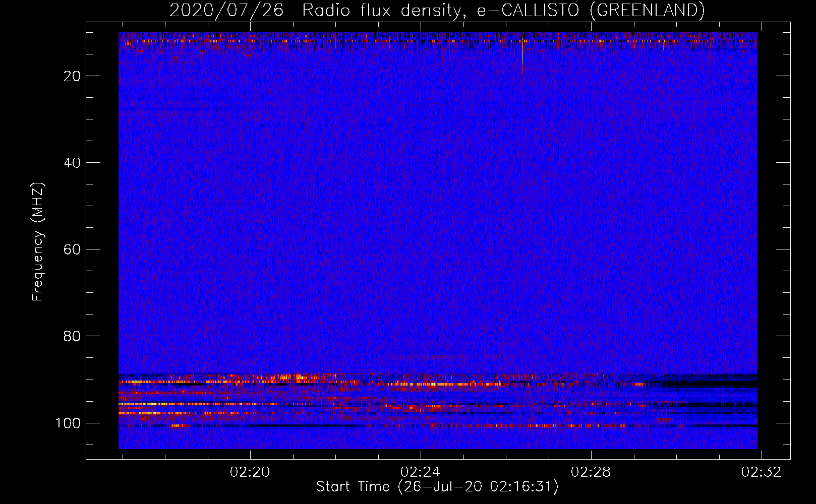This screenshot has height=504, width=816.
Task: Click the plot title '2020/07/26 Radio flux density, e-CALLISTO (GREENLAND)'
Action: click(437, 10)
